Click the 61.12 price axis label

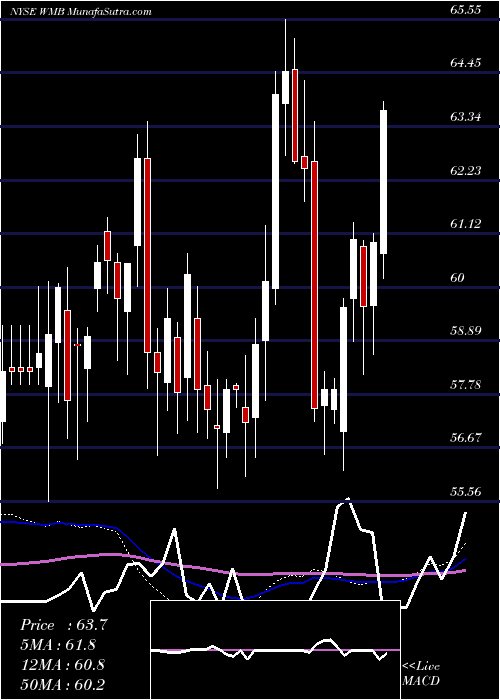coord(466,224)
